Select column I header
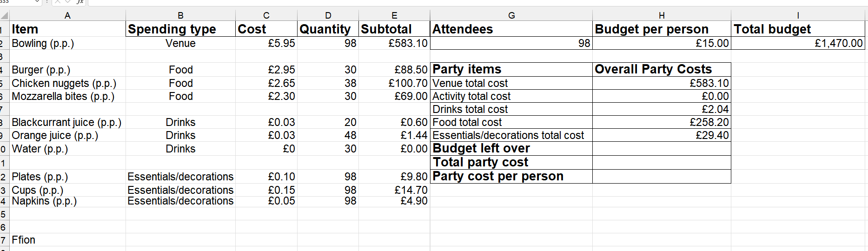This screenshot has height=251, width=868. click(798, 16)
